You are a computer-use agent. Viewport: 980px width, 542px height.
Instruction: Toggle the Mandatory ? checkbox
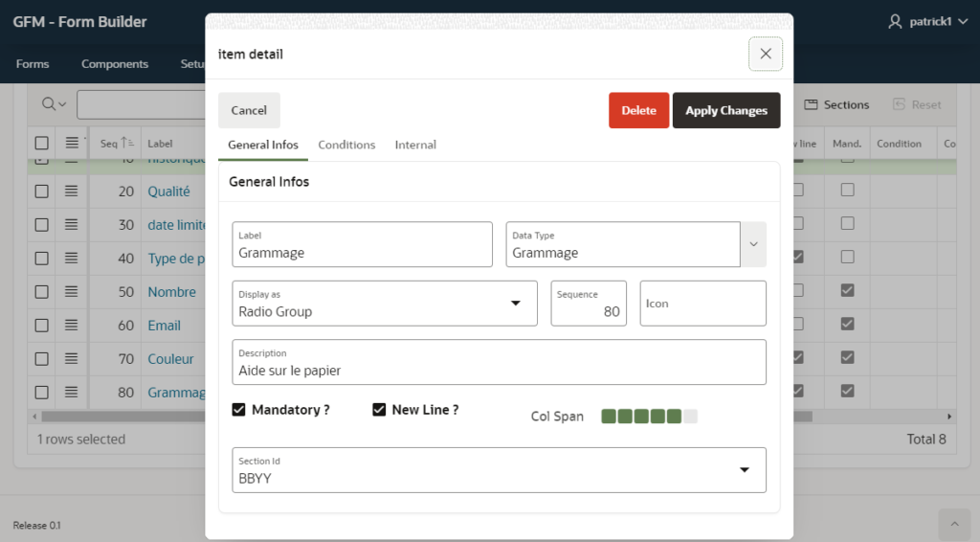(238, 410)
